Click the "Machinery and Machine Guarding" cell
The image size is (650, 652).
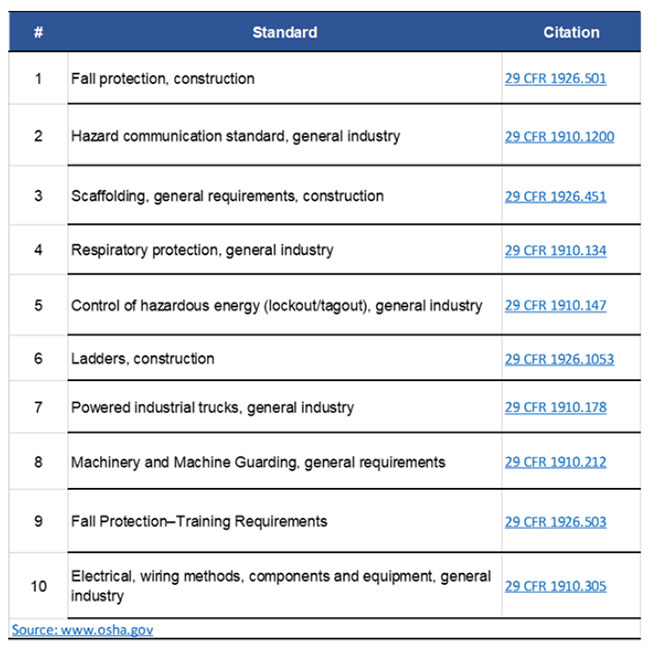[x=258, y=462]
